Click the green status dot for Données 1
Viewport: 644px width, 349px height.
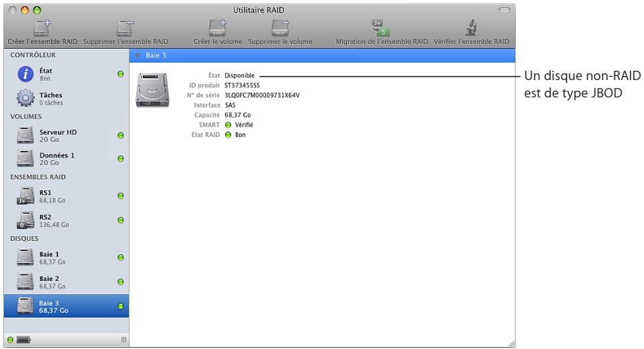pyautogui.click(x=121, y=158)
